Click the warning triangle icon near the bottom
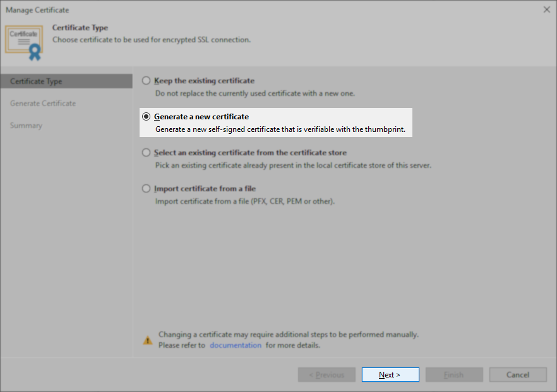This screenshot has height=392, width=557. 147,340
